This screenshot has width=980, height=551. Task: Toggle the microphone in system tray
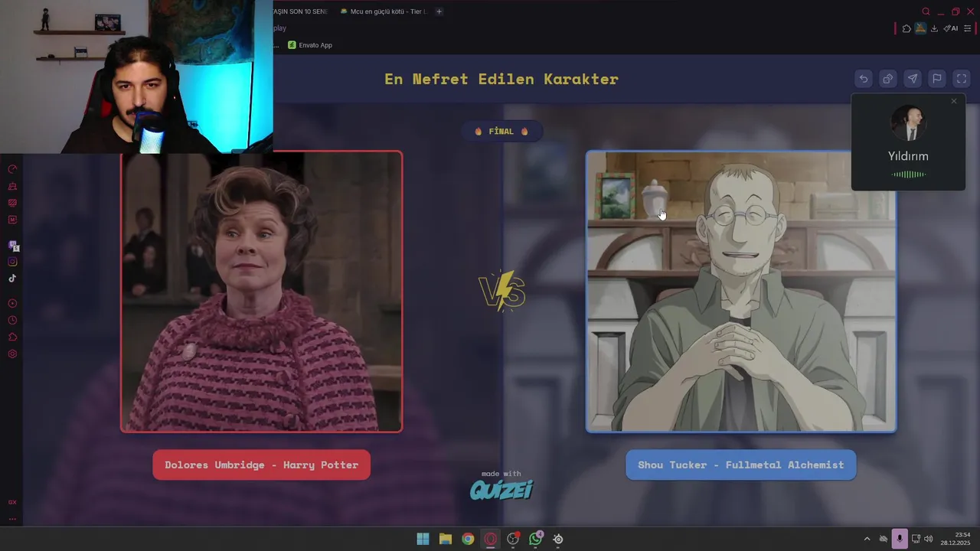pos(900,539)
